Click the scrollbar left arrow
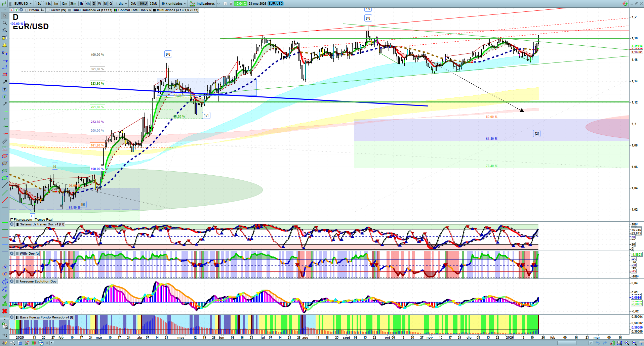This screenshot has height=346, width=644. coord(51,343)
